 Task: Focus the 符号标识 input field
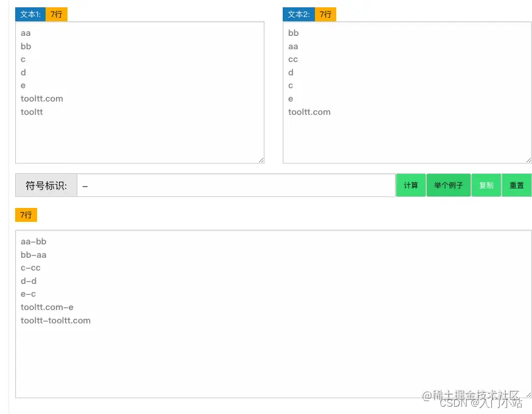[x=236, y=185]
